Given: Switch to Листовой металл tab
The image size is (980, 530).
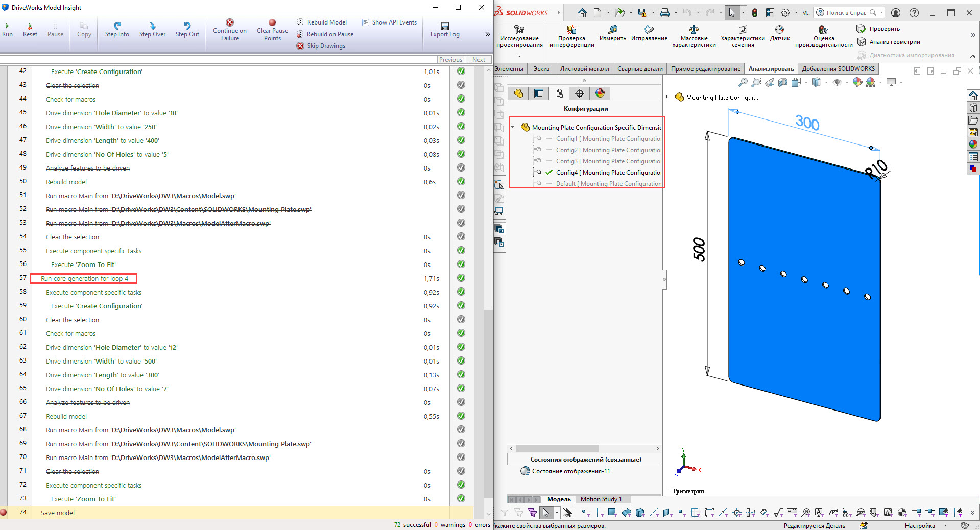Looking at the screenshot, I should point(584,69).
